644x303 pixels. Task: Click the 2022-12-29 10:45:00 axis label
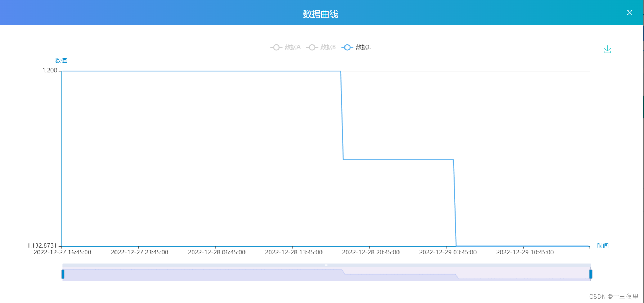pyautogui.click(x=525, y=252)
